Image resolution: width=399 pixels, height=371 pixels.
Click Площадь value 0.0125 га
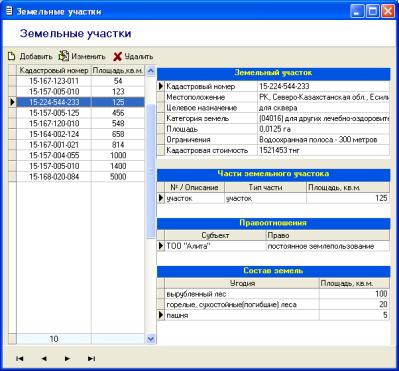(323, 129)
